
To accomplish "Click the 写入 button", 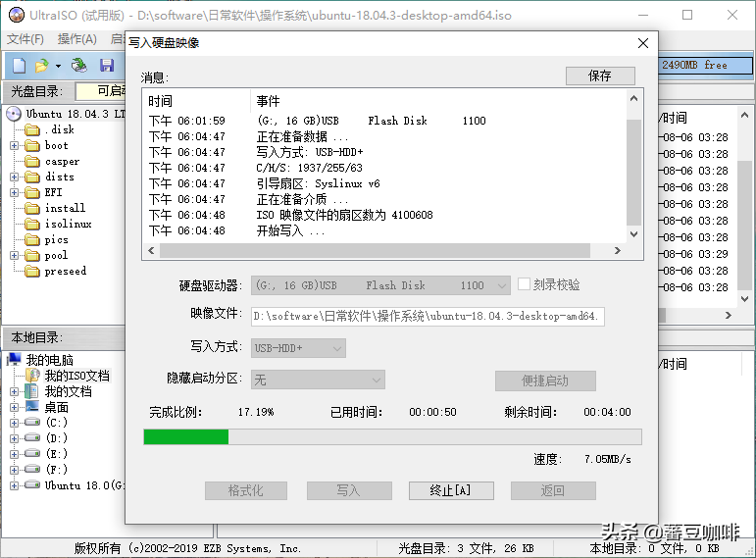I will 348,491.
